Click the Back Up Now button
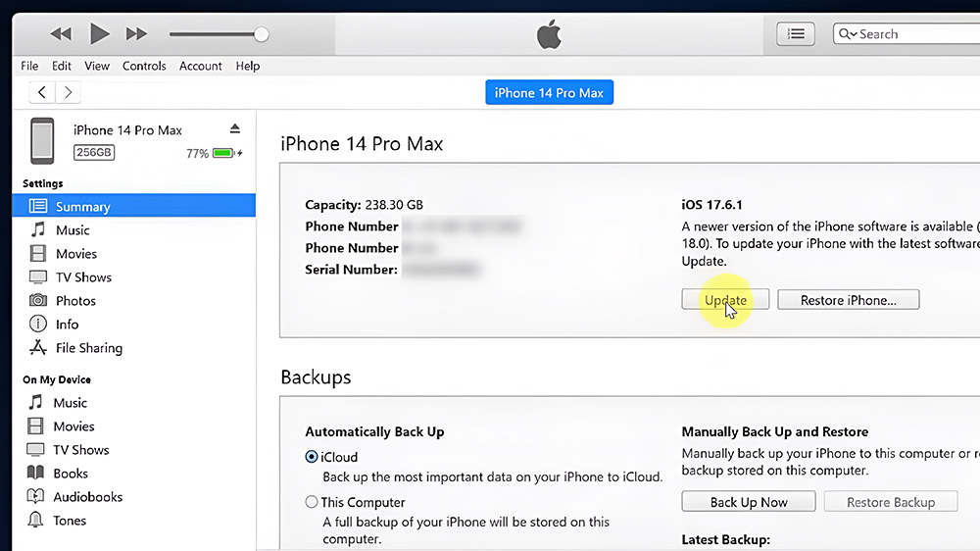This screenshot has width=980, height=551. (749, 502)
